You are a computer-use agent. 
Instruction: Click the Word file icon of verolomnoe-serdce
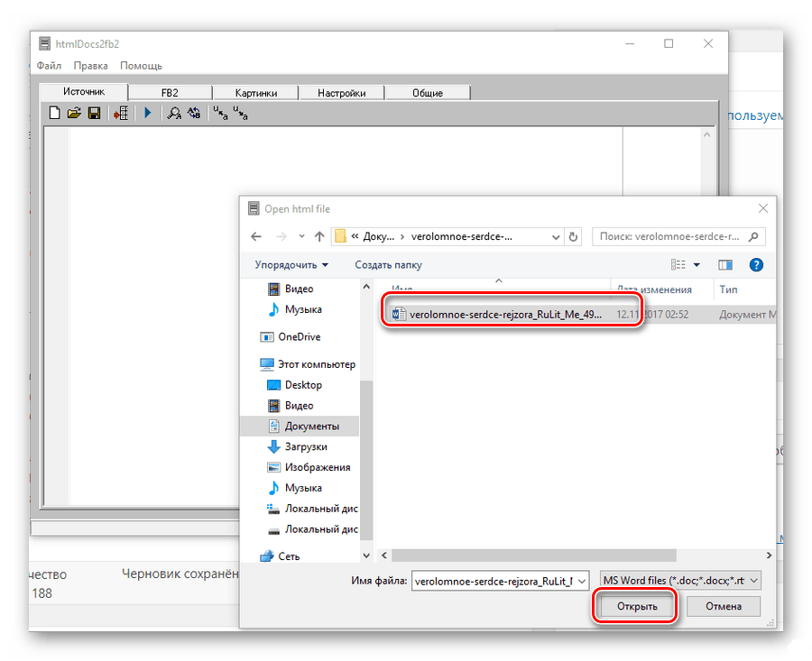point(399,314)
